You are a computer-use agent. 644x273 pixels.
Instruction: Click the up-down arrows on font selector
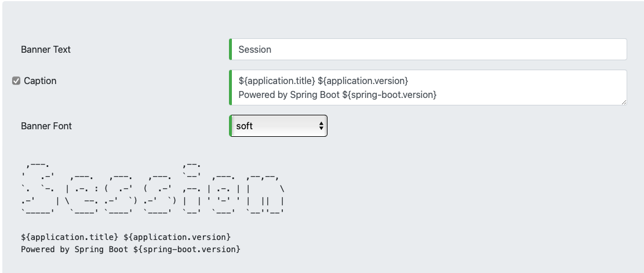click(321, 126)
